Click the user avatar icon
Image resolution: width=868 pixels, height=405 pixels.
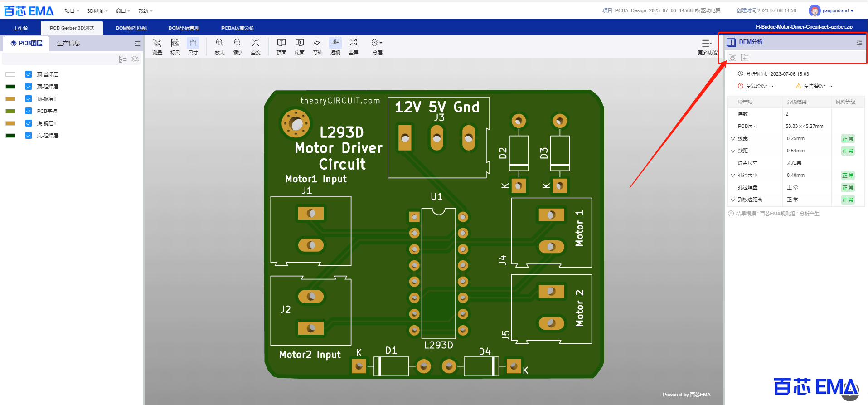coord(814,10)
